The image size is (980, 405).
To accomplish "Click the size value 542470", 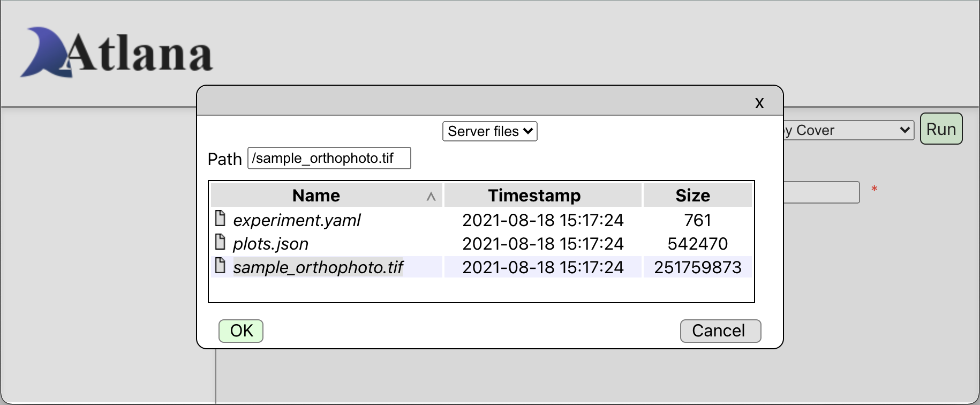I will coord(698,244).
